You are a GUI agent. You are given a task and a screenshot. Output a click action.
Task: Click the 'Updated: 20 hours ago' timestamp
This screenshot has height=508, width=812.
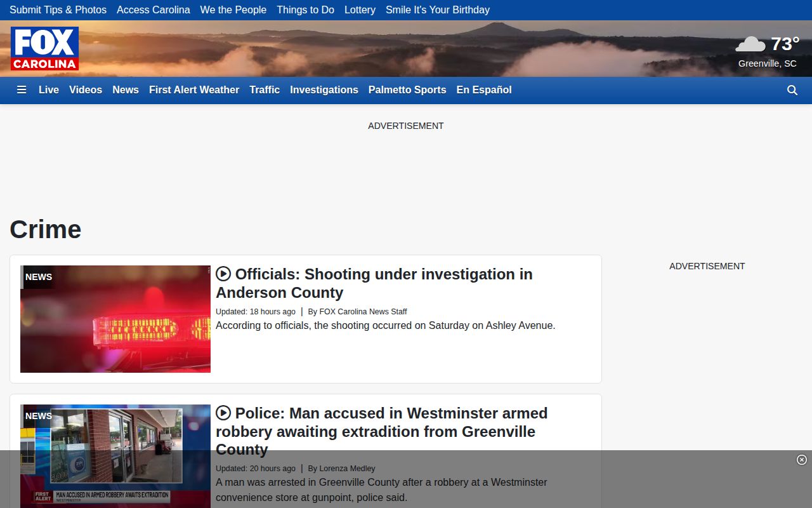click(x=256, y=469)
